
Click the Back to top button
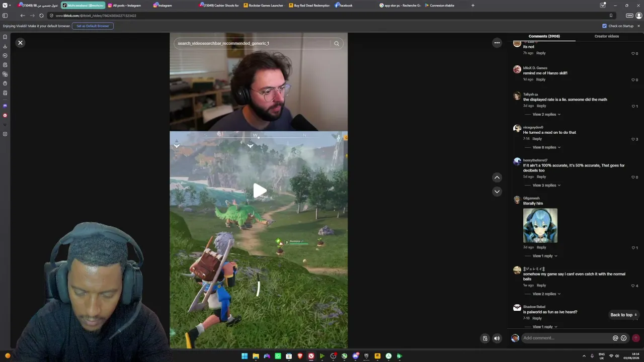point(624,315)
